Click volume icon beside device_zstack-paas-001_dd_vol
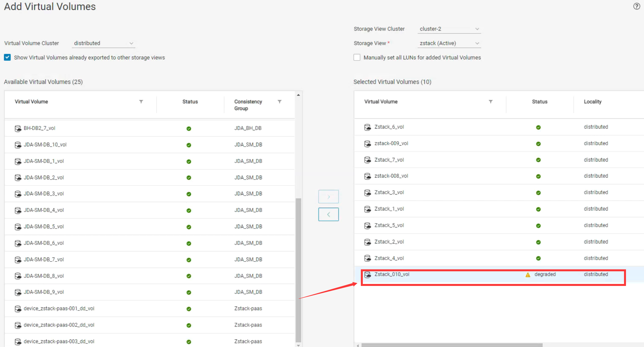The image size is (644, 347). tap(18, 309)
